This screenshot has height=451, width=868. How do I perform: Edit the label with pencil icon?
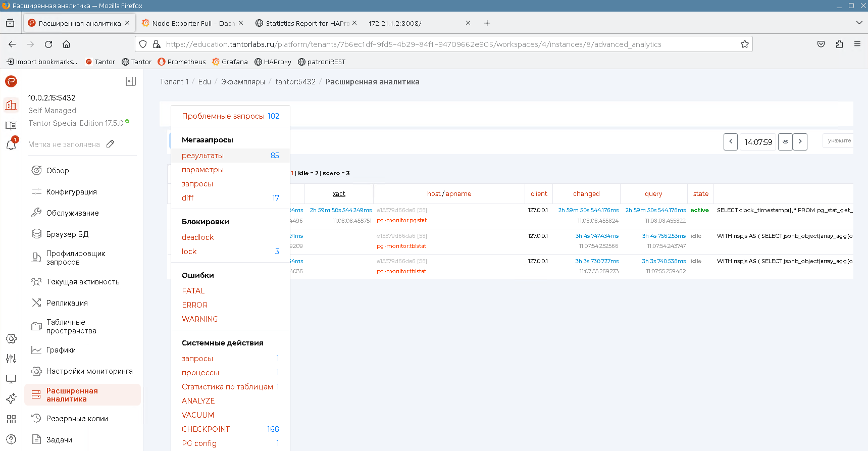coord(111,144)
